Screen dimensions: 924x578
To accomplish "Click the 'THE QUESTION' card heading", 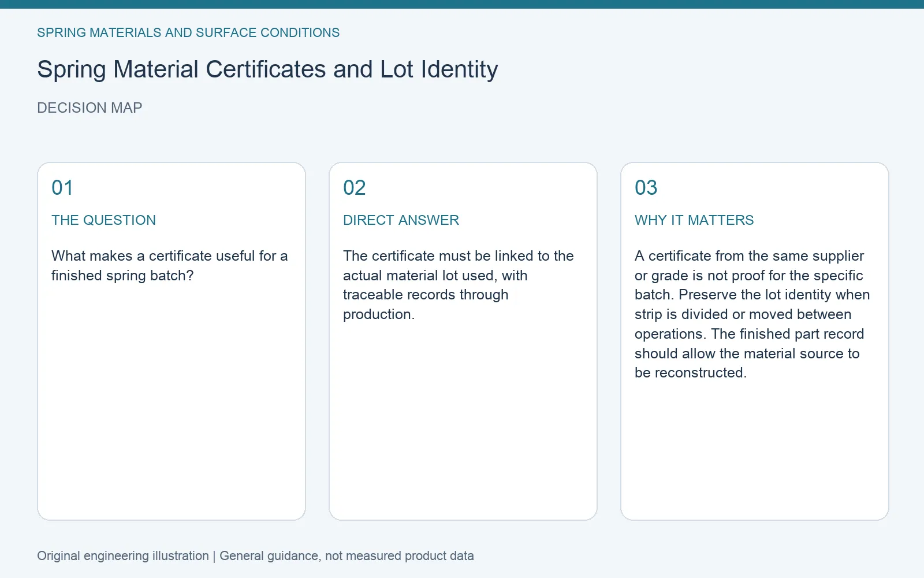I will pyautogui.click(x=103, y=220).
